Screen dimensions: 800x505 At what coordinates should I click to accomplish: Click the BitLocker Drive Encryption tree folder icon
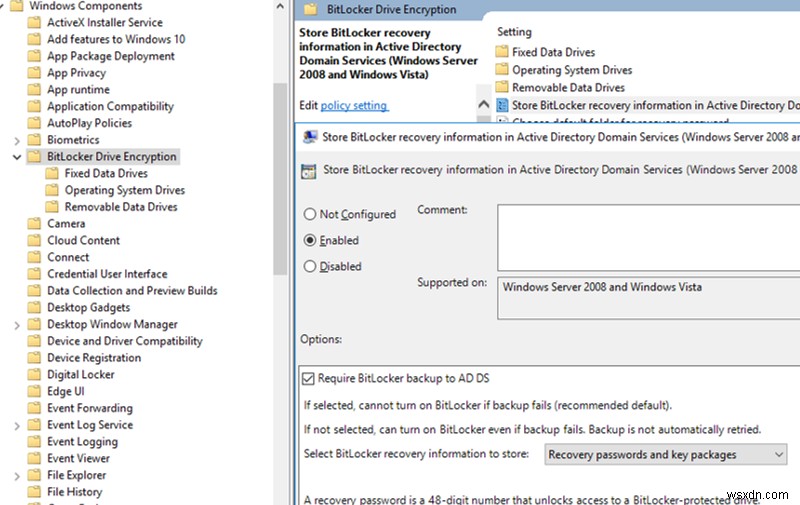(x=34, y=157)
